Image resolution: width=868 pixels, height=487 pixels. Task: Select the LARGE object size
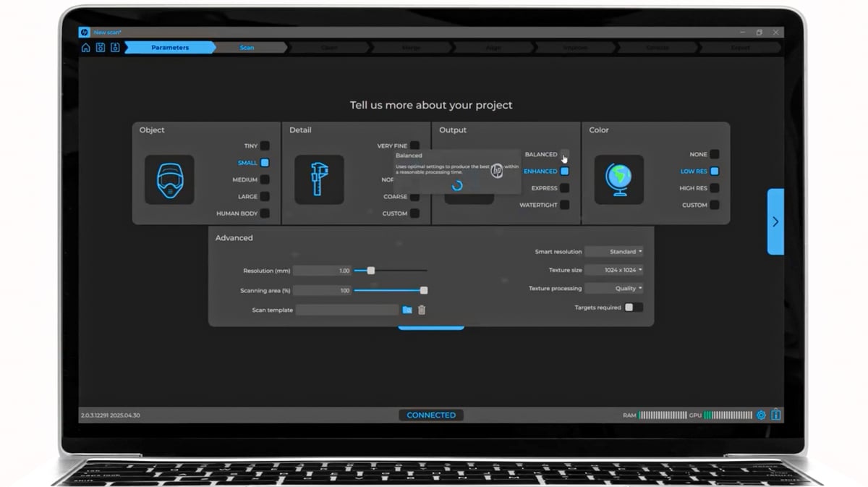coord(265,196)
